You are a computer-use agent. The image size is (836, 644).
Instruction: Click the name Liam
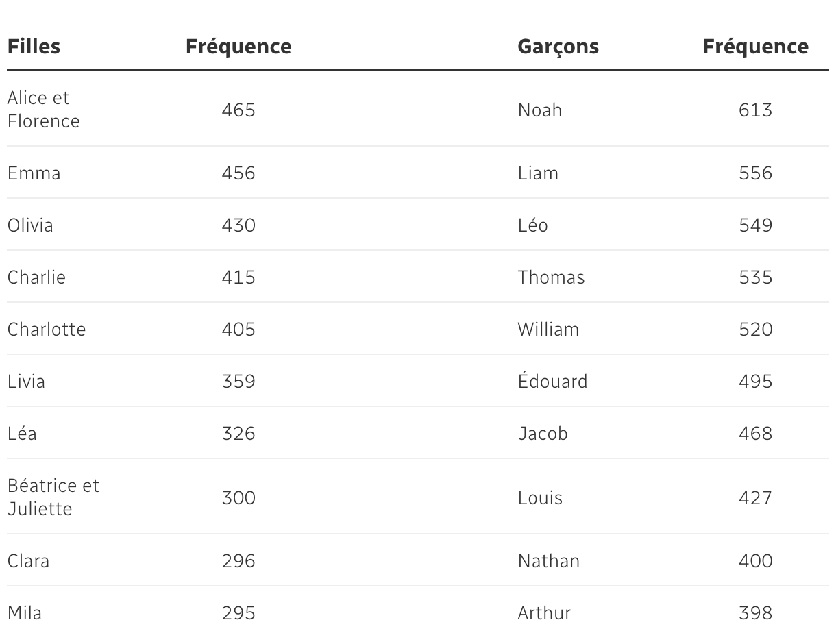point(538,173)
